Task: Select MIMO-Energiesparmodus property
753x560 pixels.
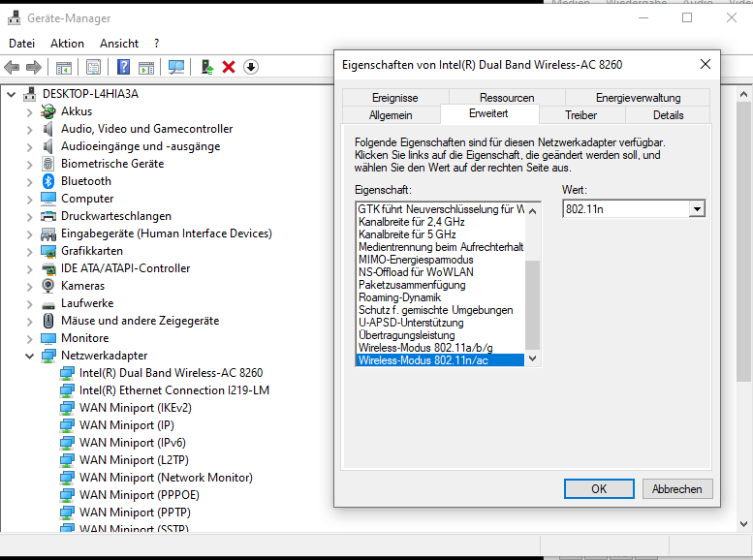Action: [416, 260]
